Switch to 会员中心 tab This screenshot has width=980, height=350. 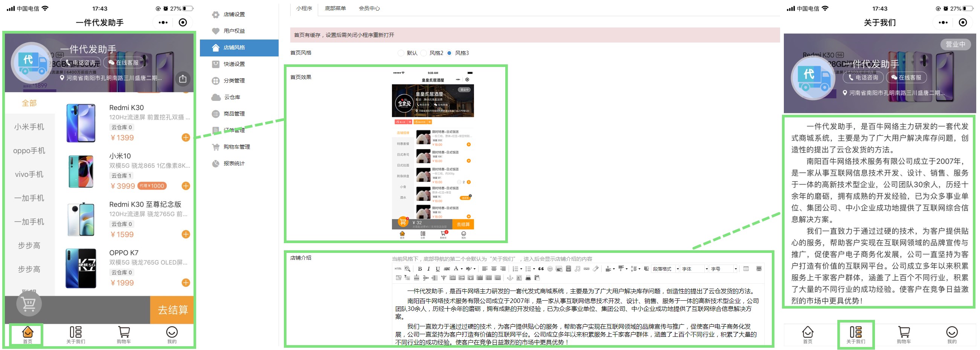[369, 8]
